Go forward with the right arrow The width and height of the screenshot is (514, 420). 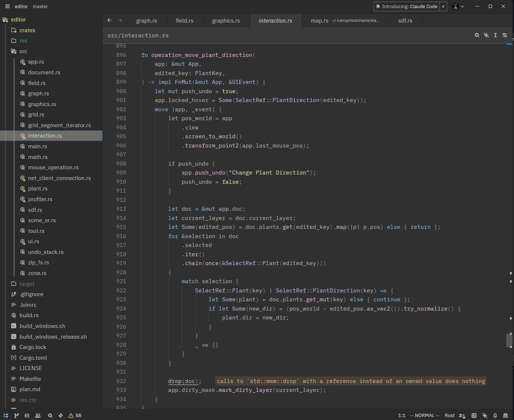pos(120,20)
